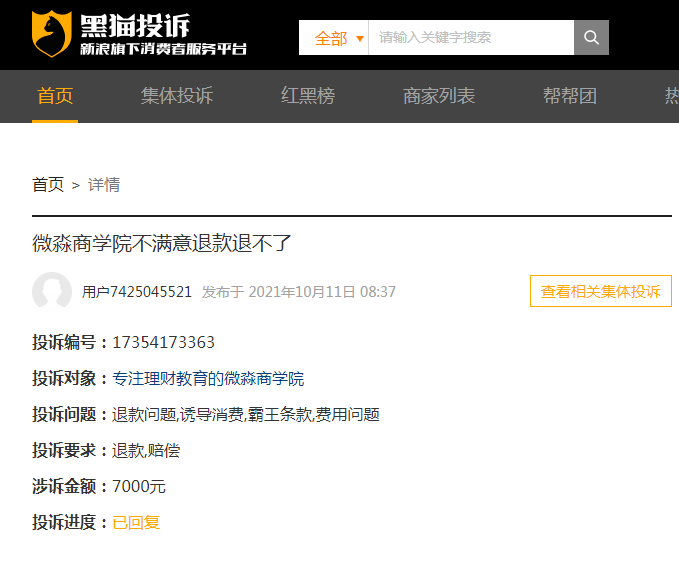Open the 商家列表 navigation tab
This screenshot has width=679, height=566.
[x=439, y=96]
